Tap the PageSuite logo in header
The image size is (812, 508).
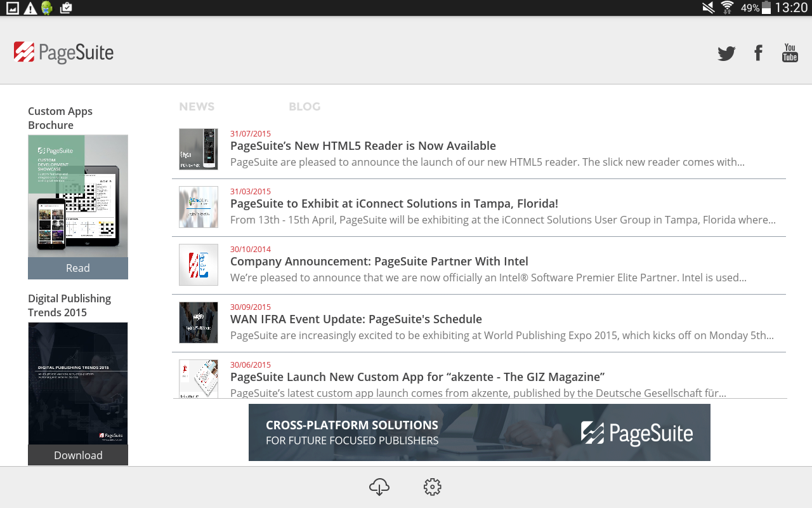click(x=63, y=52)
